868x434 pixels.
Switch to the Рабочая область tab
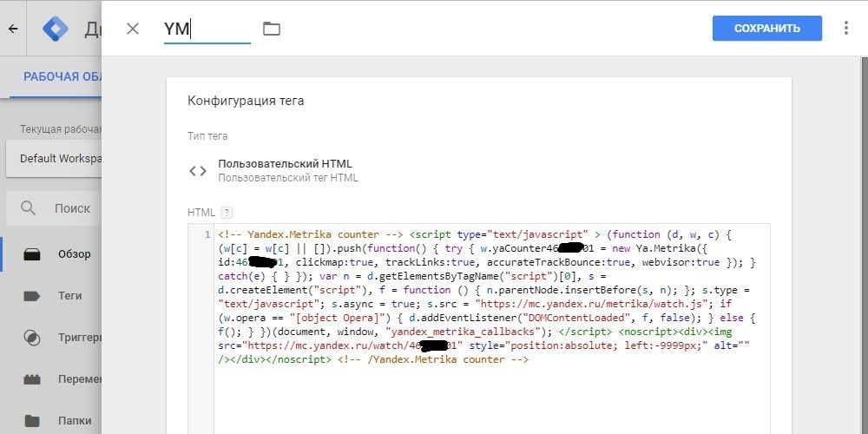click(x=62, y=76)
